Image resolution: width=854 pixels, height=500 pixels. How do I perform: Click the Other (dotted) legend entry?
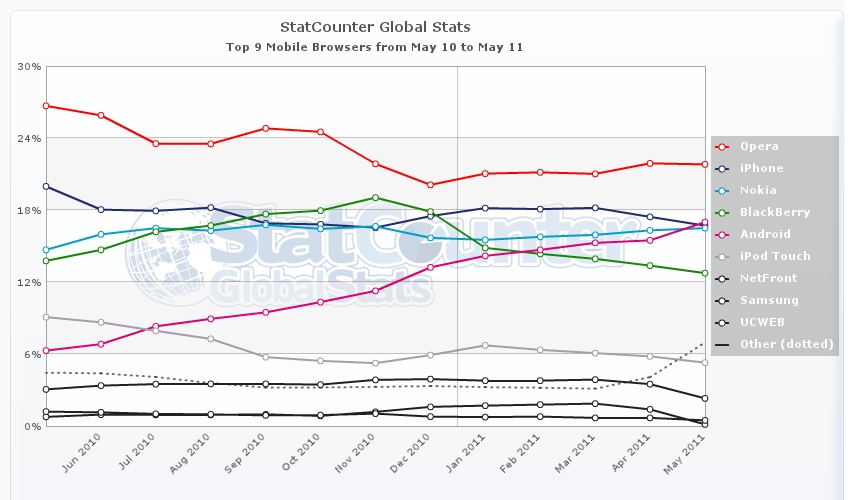(774, 345)
